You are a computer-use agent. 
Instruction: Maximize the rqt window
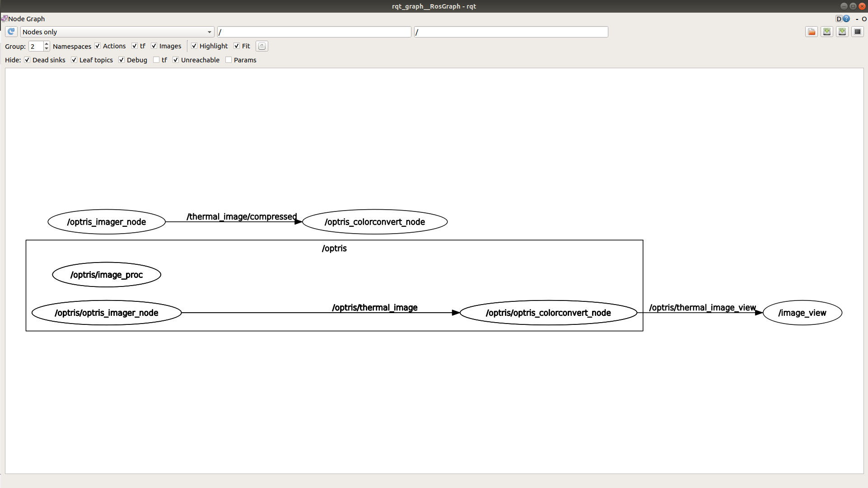click(x=853, y=6)
